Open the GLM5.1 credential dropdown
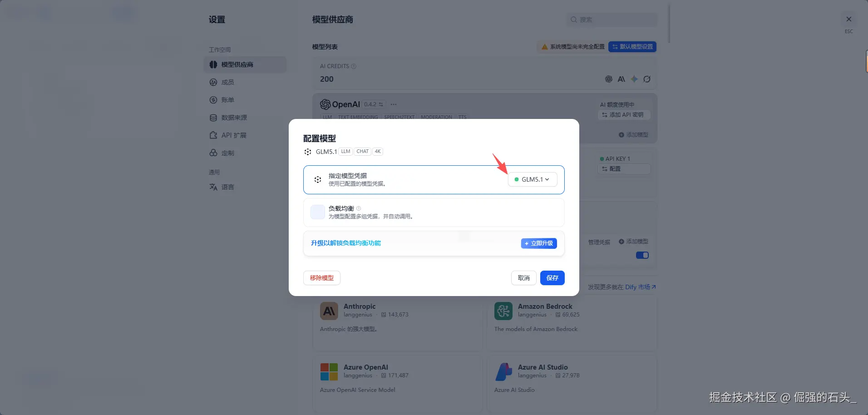Image resolution: width=868 pixels, height=415 pixels. [533, 179]
